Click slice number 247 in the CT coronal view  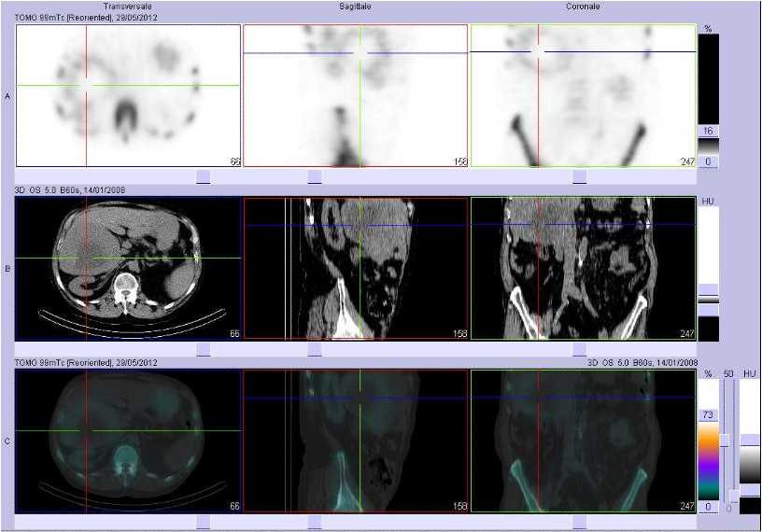click(687, 334)
